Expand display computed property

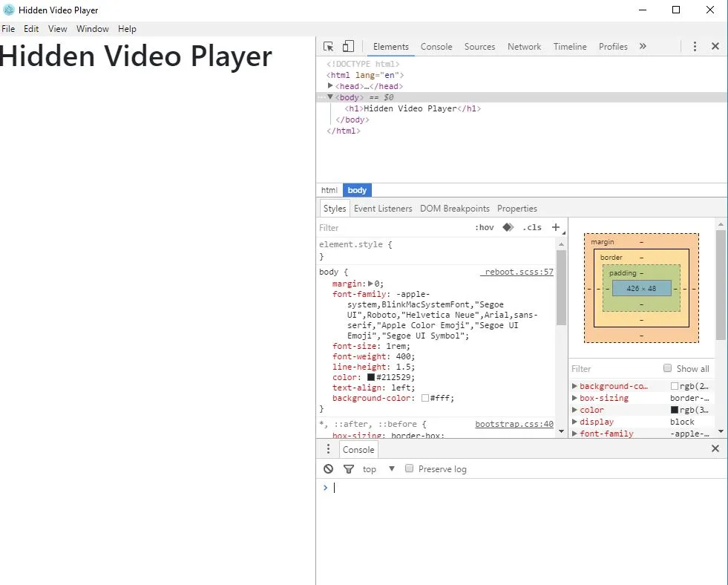click(574, 422)
